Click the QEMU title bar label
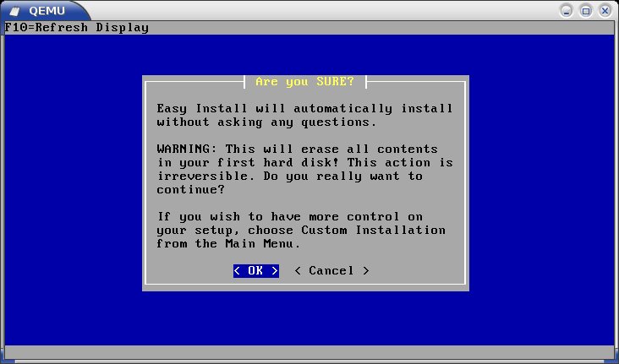Image resolution: width=619 pixels, height=364 pixels. 47,11
